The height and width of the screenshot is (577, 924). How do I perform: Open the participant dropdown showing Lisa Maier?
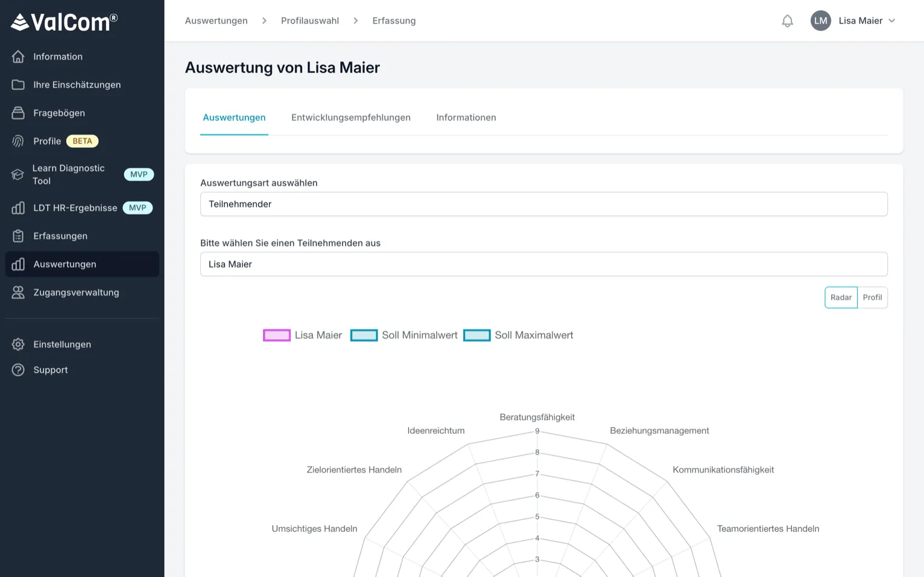pos(543,264)
